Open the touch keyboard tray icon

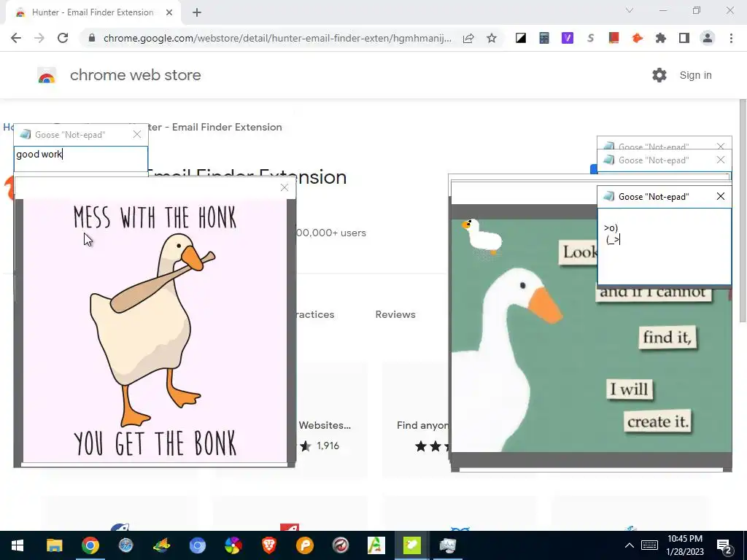point(649,545)
